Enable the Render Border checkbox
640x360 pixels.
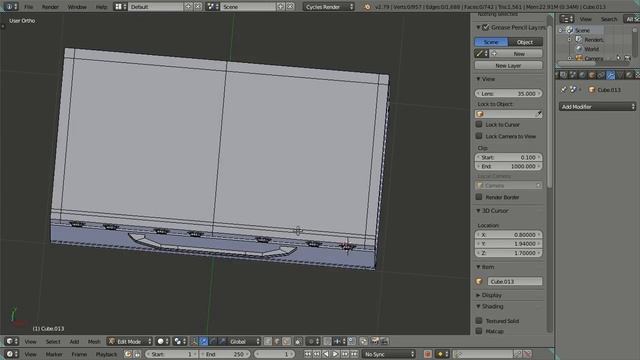coord(479,197)
